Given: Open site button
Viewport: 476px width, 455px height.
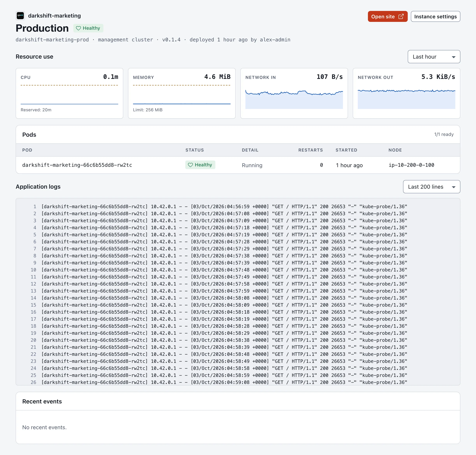Looking at the screenshot, I should click(387, 16).
